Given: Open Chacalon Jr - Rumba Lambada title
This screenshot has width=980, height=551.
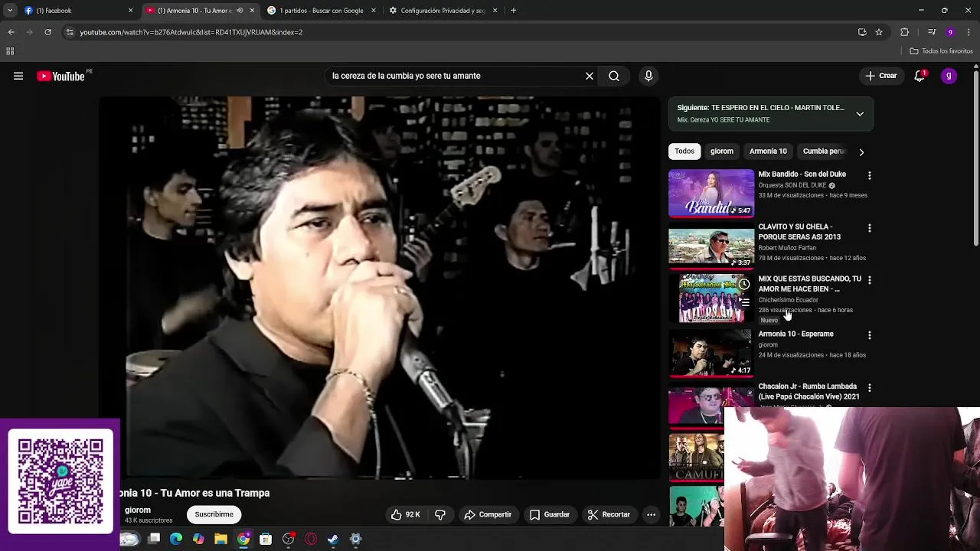Looking at the screenshot, I should [x=808, y=392].
